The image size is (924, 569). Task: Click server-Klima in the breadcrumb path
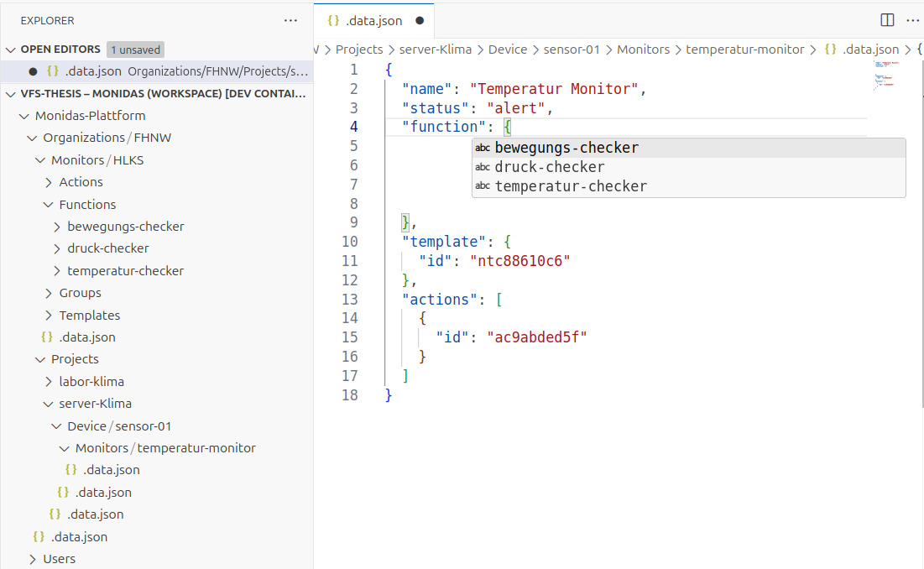436,50
